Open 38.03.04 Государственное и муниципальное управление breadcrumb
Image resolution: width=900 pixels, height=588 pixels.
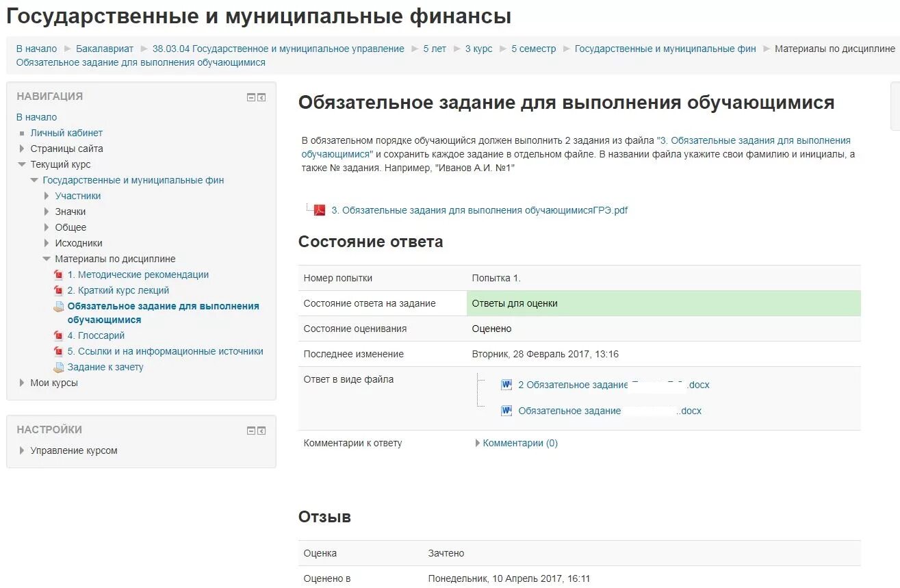pyautogui.click(x=279, y=49)
